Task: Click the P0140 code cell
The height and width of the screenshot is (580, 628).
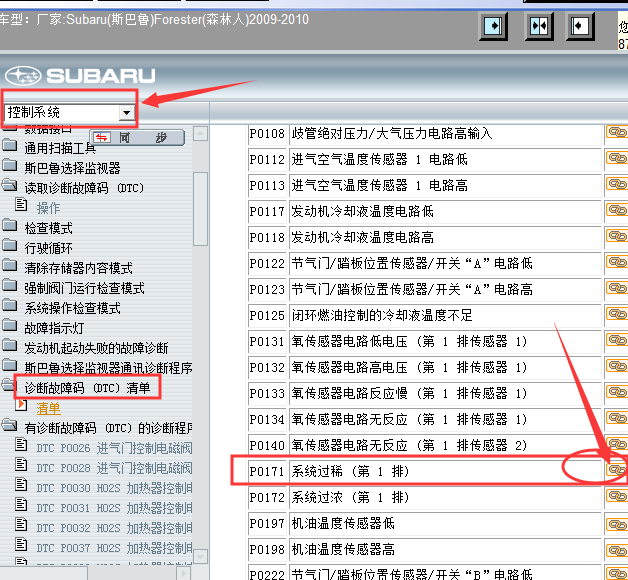Action: [267, 445]
